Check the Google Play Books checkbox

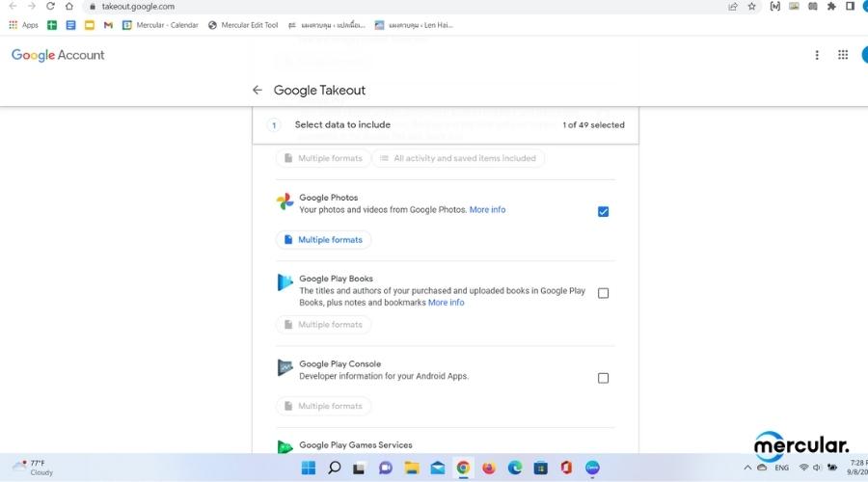[604, 293]
